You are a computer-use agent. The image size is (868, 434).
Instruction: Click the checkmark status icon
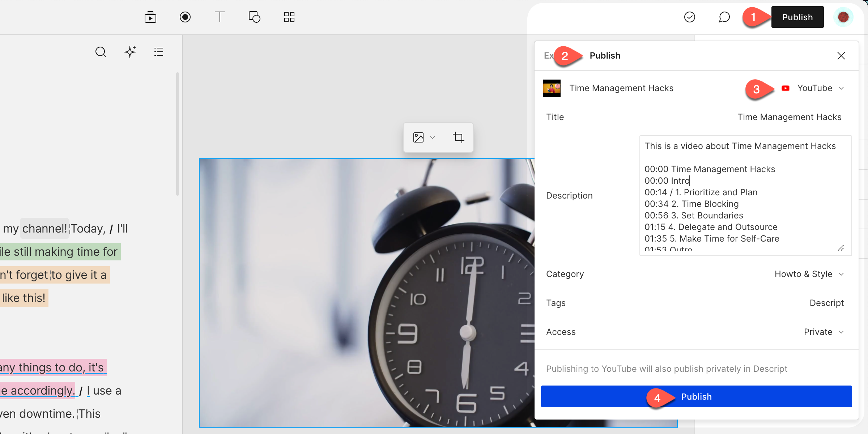[x=690, y=17]
